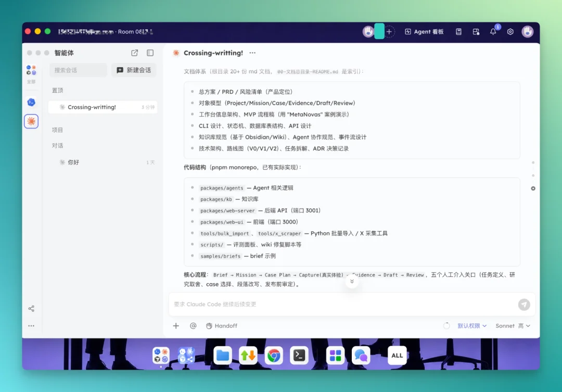Jump to the current message marker on scroll rail
This screenshot has width=562, height=392.
[533, 188]
